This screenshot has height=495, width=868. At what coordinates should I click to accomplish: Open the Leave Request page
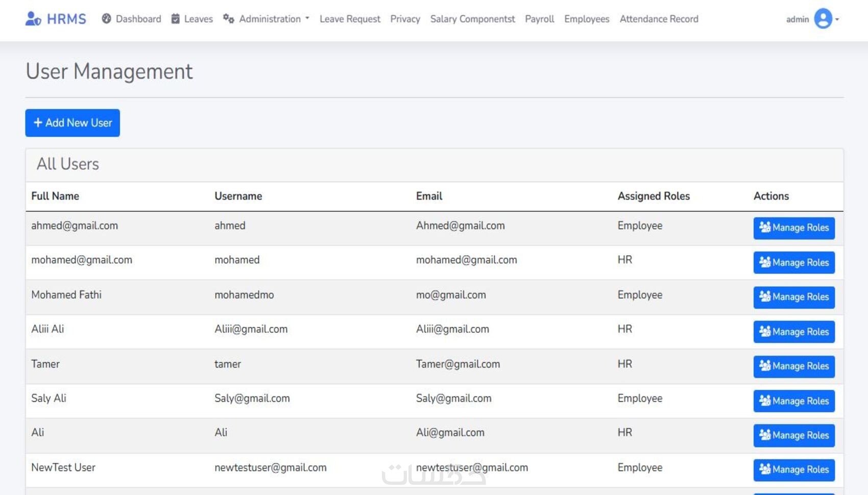(x=350, y=19)
